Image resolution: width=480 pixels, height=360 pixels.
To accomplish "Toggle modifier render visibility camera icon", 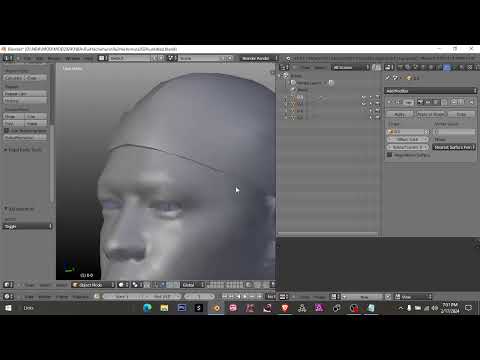I will click(x=420, y=102).
